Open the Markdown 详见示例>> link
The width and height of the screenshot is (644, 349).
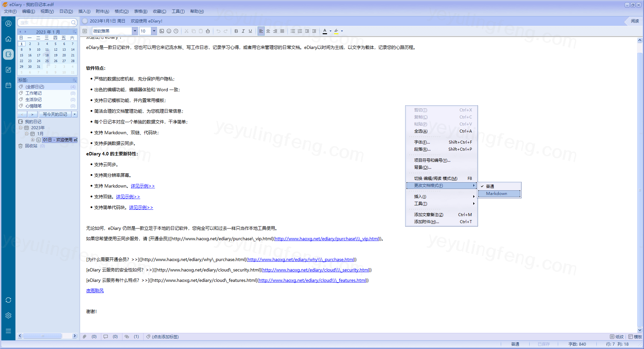(x=143, y=186)
